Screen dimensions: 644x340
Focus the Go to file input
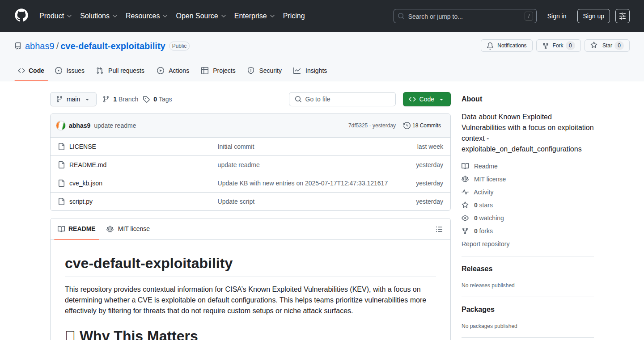point(342,99)
